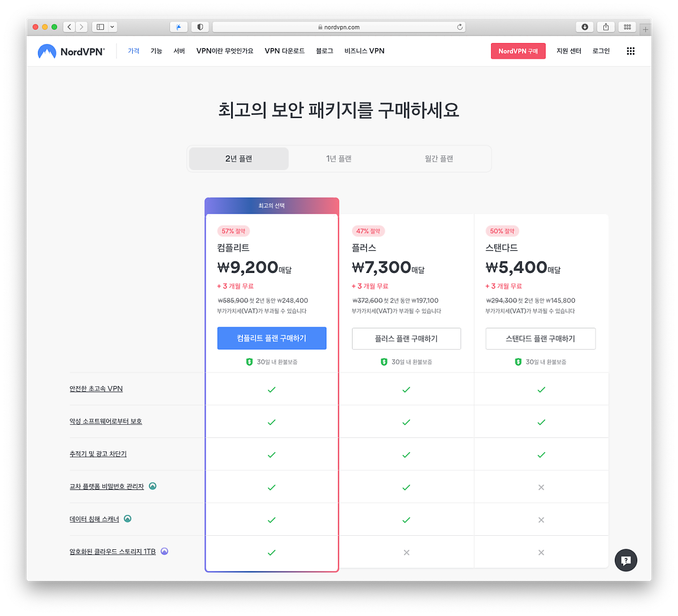This screenshot has height=616, width=678.
Task: Click the green shield under 컴플리트 plan
Action: click(249, 362)
